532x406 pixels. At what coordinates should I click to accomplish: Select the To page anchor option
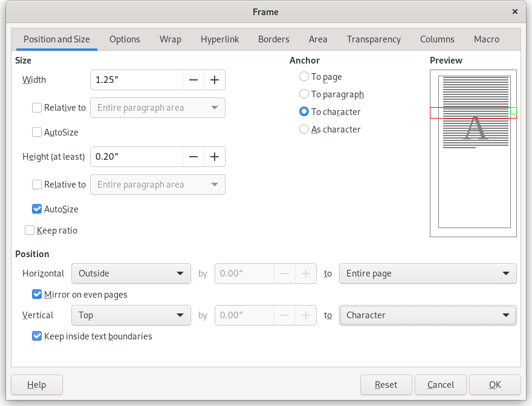(x=304, y=77)
